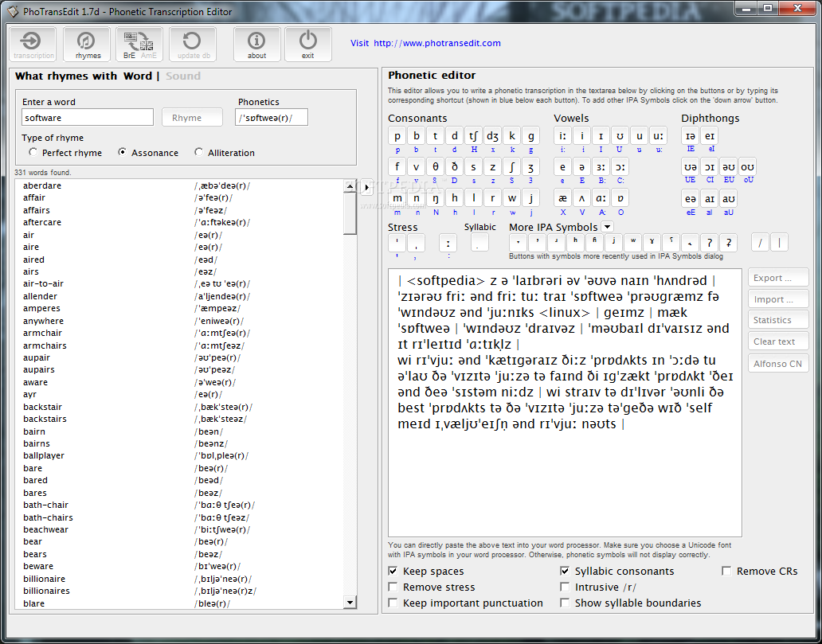Enable the Intrusive /r/ checkbox

(x=598, y=587)
